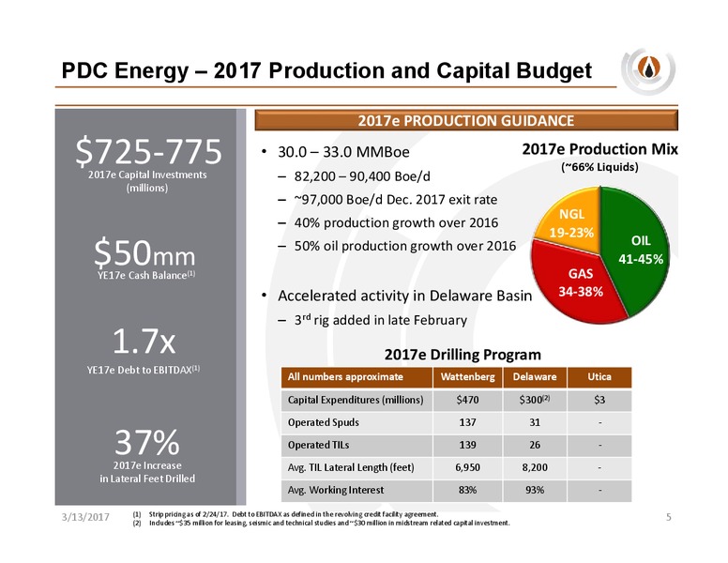Click the '139' Wattenberg TILs cell
The width and height of the screenshot is (728, 563).
tap(467, 445)
